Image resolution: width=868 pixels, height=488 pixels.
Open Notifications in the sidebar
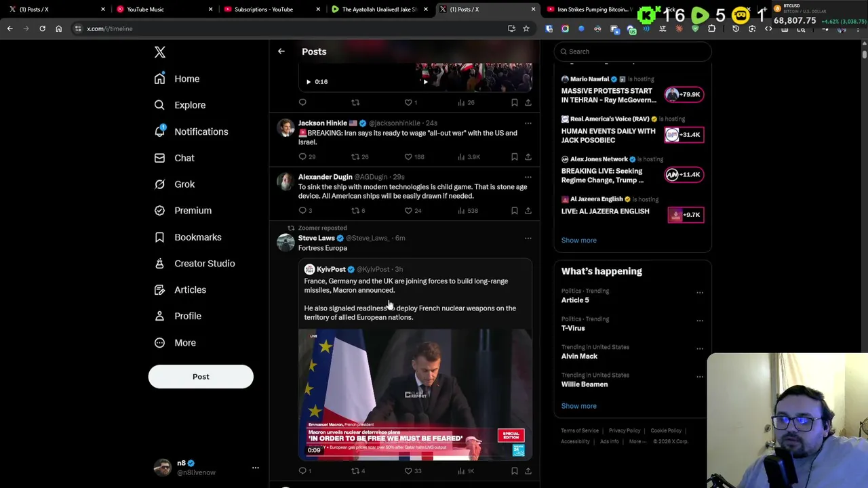pos(191,131)
